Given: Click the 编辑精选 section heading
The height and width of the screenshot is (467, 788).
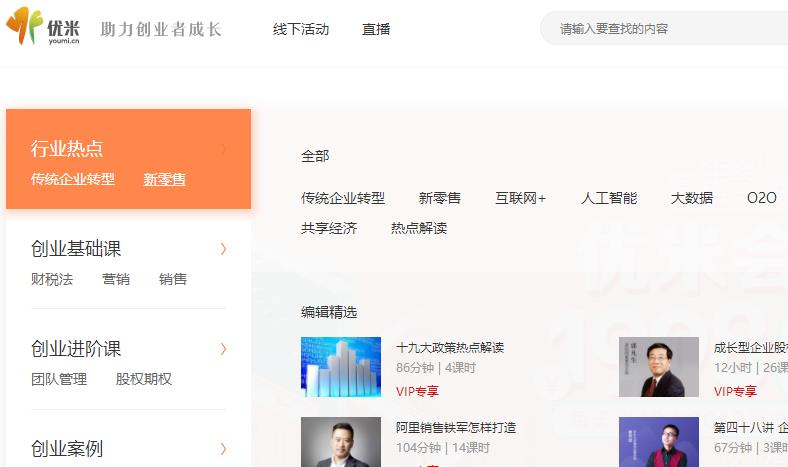Looking at the screenshot, I should [329, 312].
